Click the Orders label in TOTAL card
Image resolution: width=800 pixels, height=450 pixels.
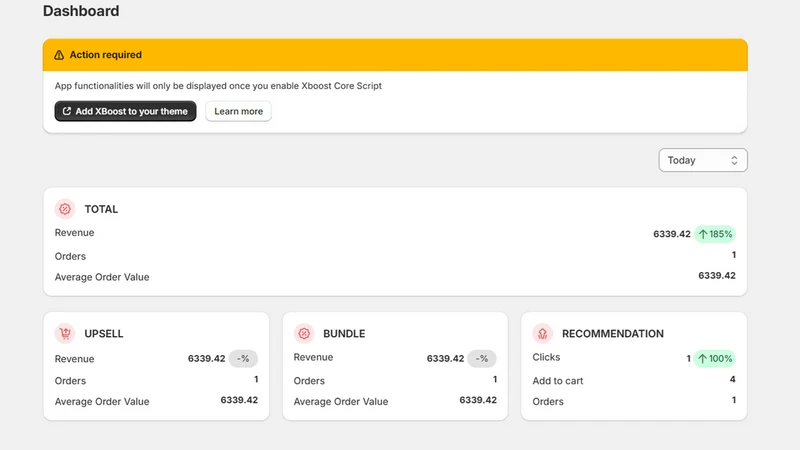point(70,256)
